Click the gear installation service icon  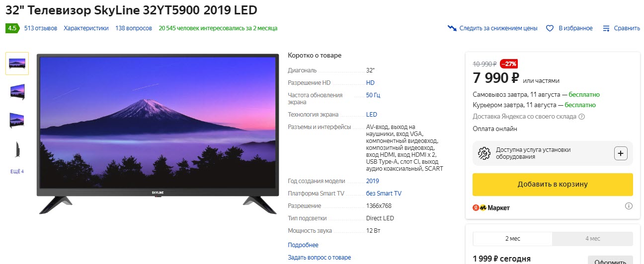click(x=483, y=153)
